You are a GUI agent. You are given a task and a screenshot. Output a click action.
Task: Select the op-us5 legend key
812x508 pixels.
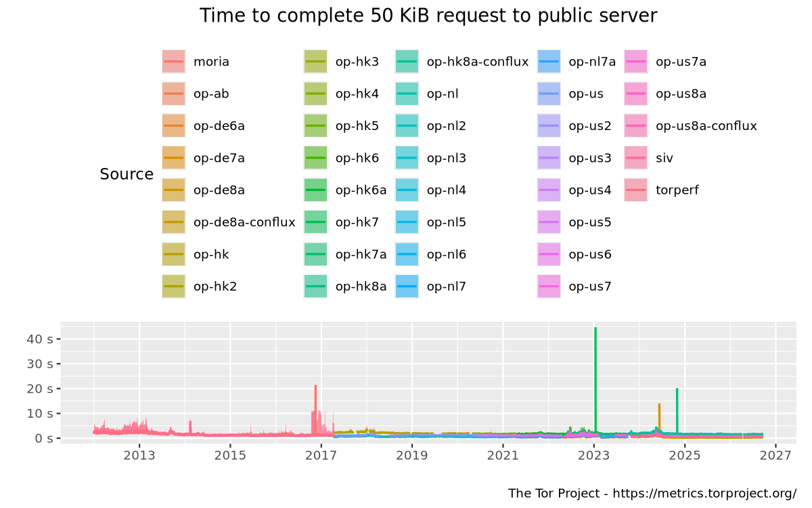pos(549,222)
